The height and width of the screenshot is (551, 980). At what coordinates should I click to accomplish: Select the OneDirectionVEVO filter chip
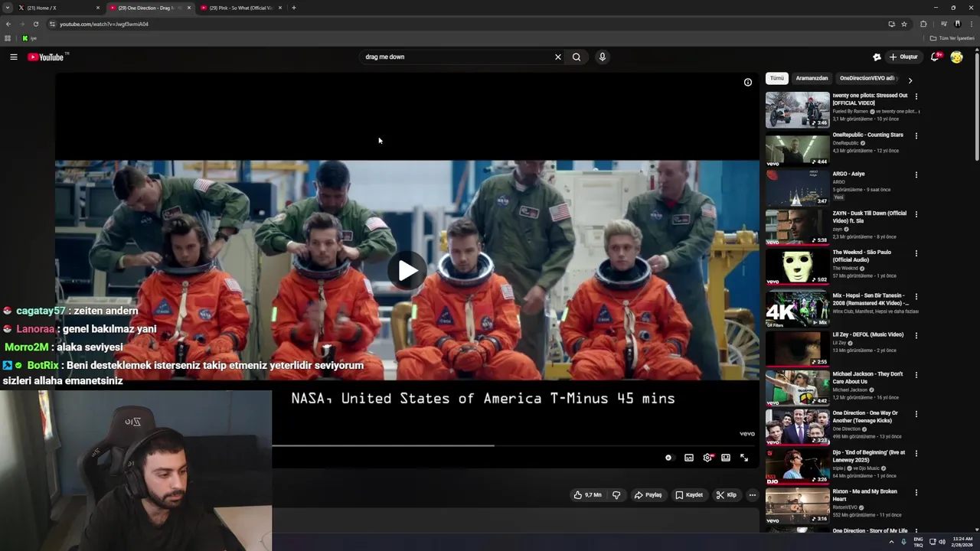(867, 78)
